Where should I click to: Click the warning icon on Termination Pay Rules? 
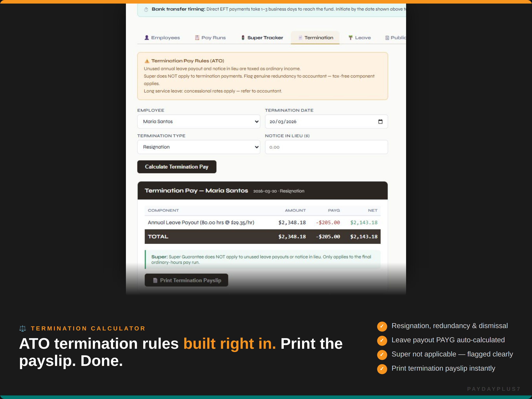[x=147, y=61]
